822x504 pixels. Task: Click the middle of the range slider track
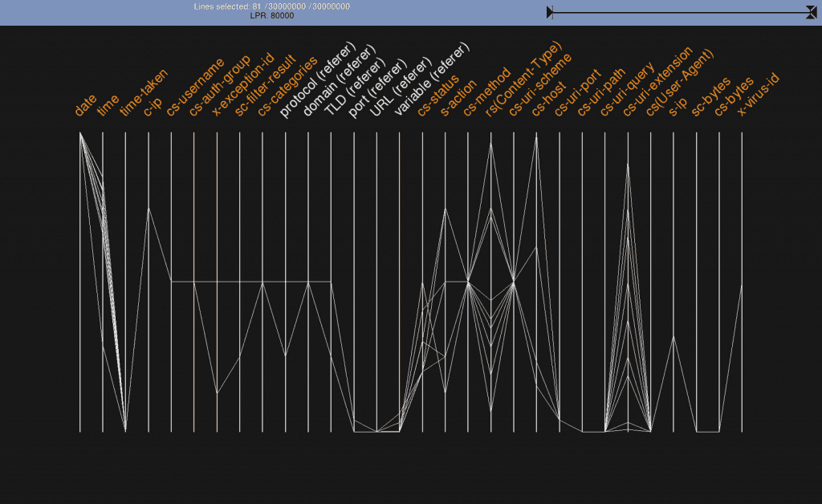[x=681, y=12]
